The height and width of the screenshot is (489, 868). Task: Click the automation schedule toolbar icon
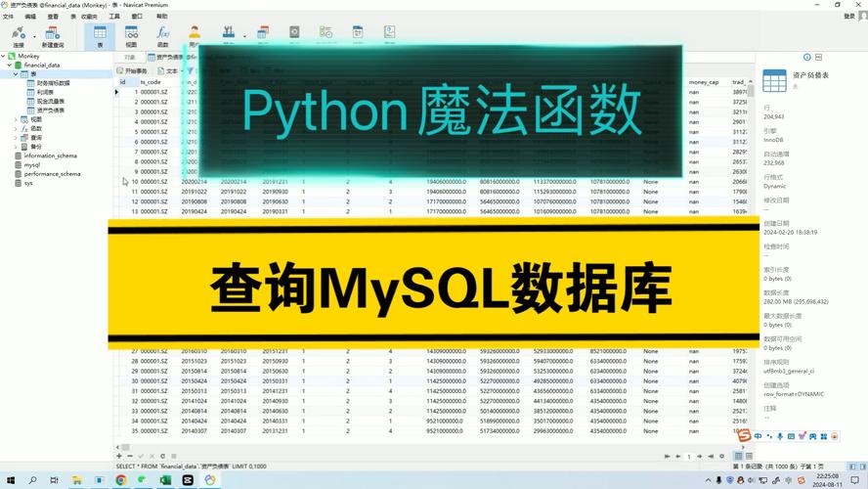[326, 32]
